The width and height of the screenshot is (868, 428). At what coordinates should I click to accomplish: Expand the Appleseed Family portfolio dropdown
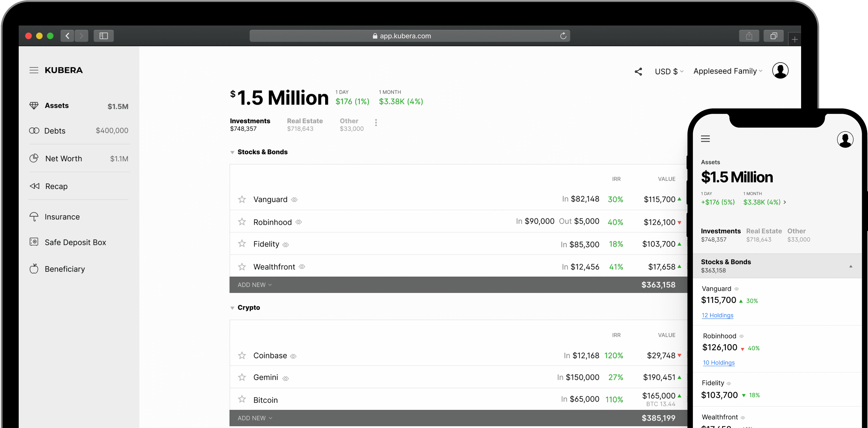(x=727, y=71)
